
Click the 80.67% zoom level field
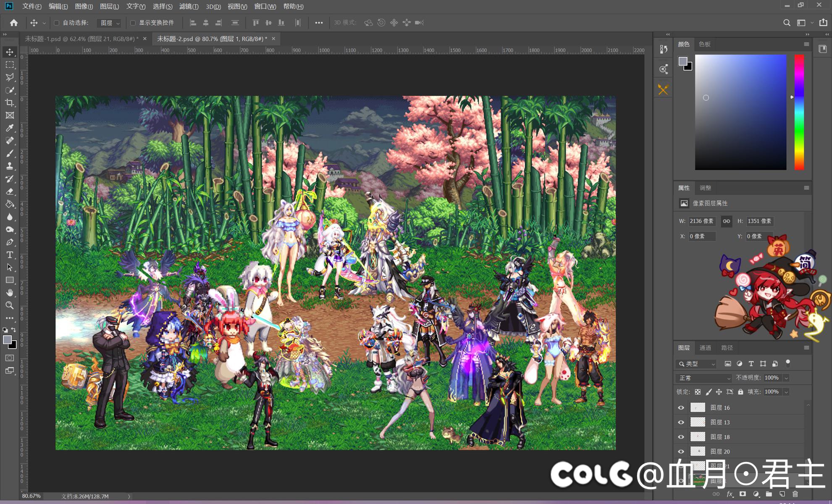coord(31,496)
